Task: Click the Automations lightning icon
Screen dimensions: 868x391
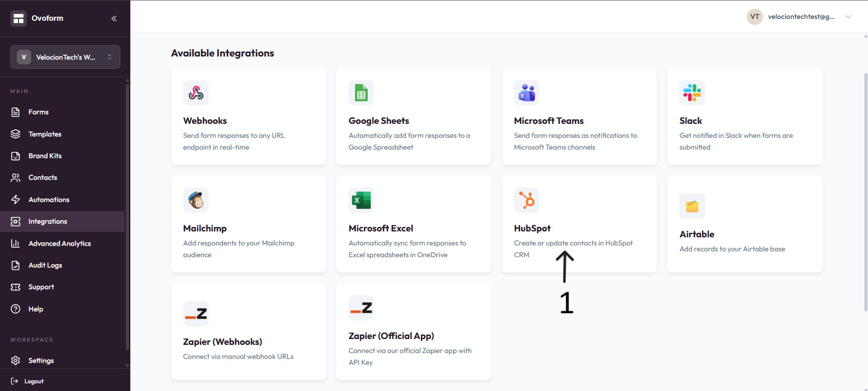Action: (x=15, y=200)
